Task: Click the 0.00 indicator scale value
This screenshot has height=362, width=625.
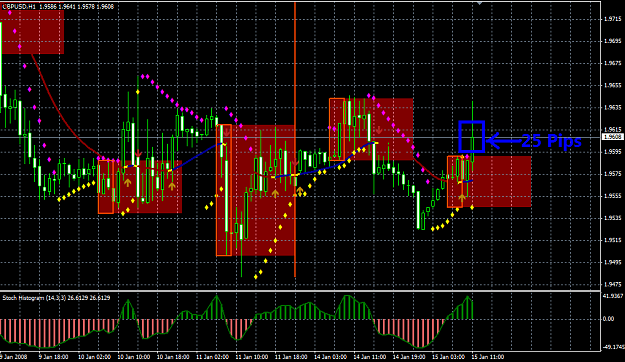Action: coord(608,319)
